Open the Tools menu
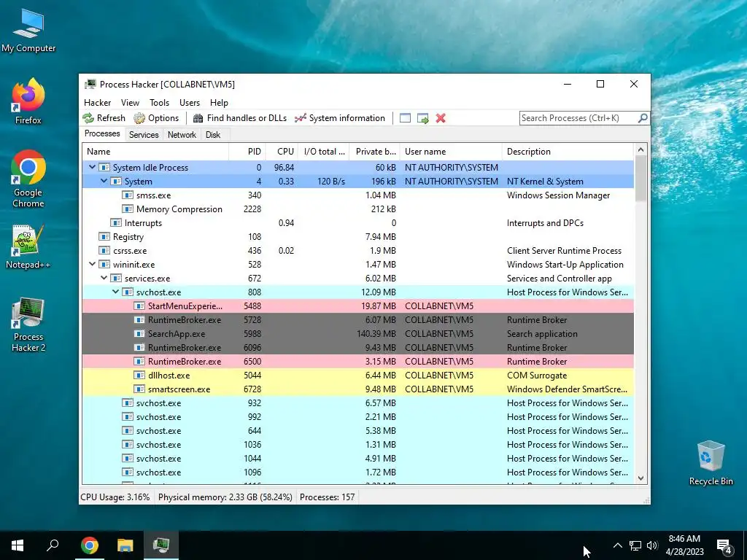 (x=159, y=102)
